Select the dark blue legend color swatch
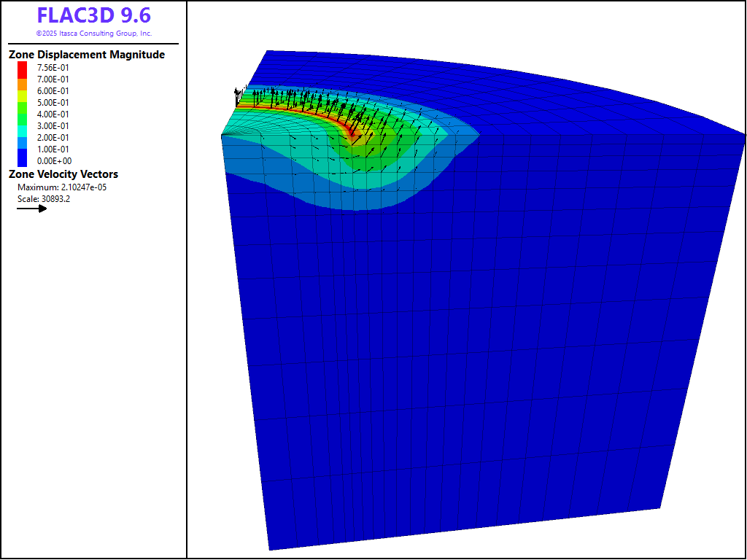This screenshot has height=560, width=747. pos(23,157)
